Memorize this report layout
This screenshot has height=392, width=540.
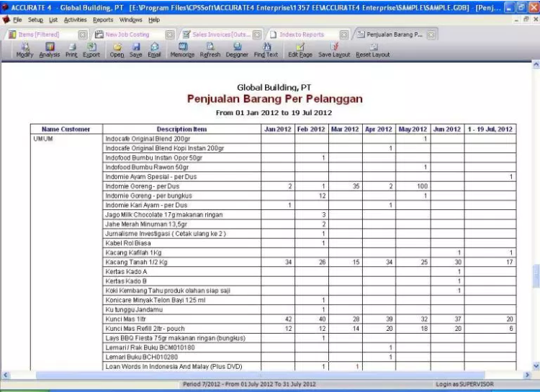(182, 49)
